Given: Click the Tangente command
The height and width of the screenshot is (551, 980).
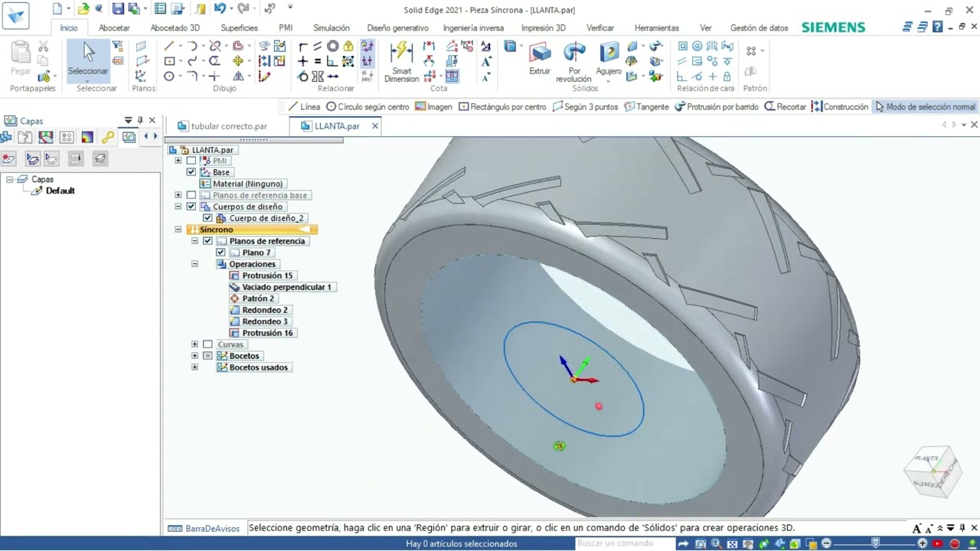Looking at the screenshot, I should tap(646, 107).
